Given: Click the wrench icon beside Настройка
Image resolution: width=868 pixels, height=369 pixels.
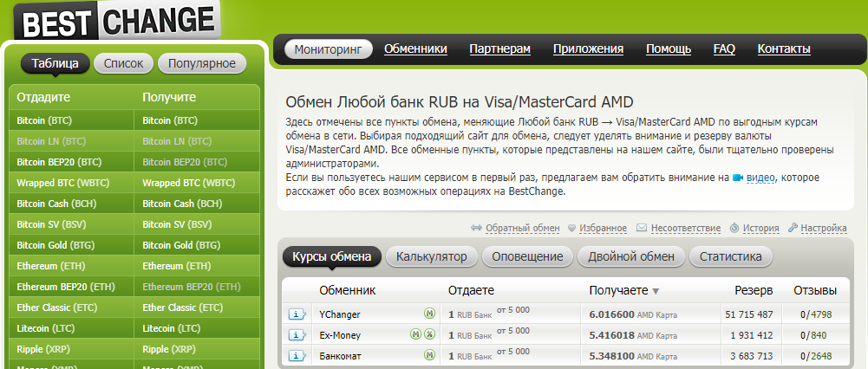Looking at the screenshot, I should [793, 228].
